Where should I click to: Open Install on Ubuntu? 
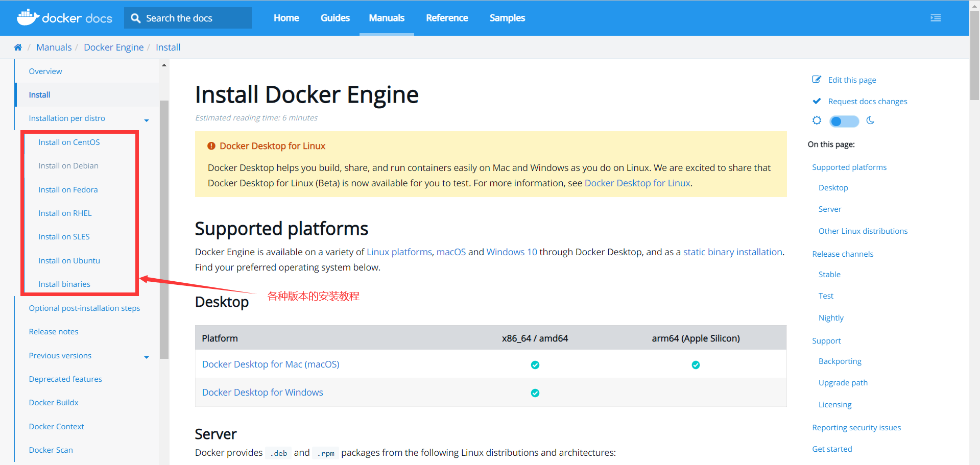[69, 261]
